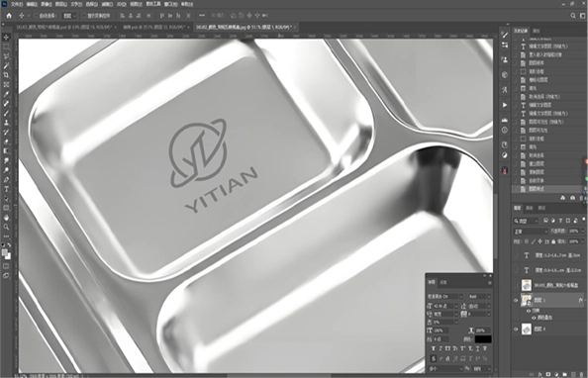Screen dimensions: 588x378
Task: Go to the Home screen icon
Action: point(9,16)
